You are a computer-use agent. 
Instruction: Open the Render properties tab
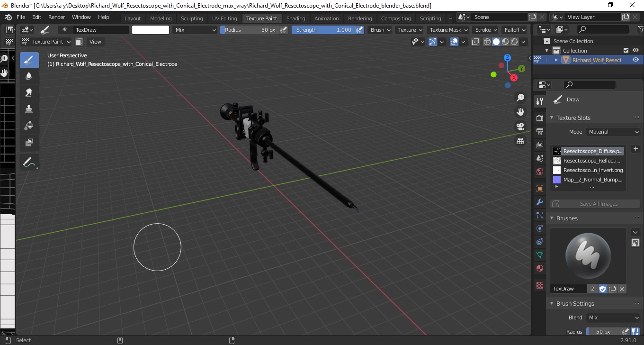pos(539,118)
